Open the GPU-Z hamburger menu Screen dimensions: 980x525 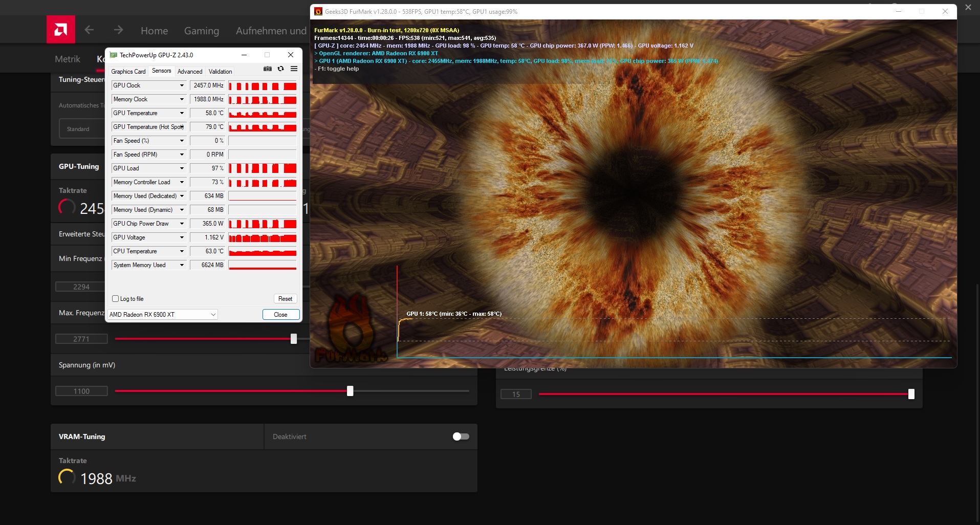point(294,69)
